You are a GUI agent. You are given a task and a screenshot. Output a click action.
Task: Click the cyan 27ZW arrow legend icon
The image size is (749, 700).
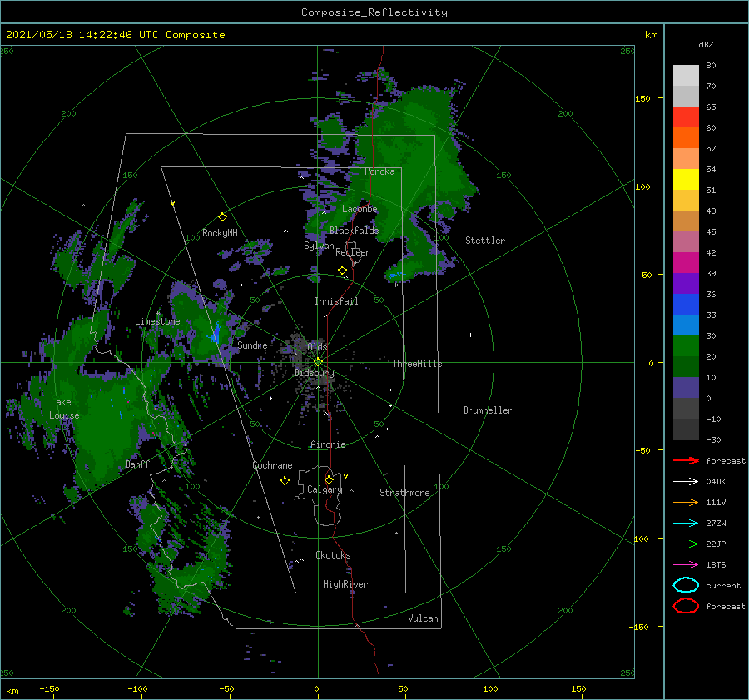click(x=686, y=524)
